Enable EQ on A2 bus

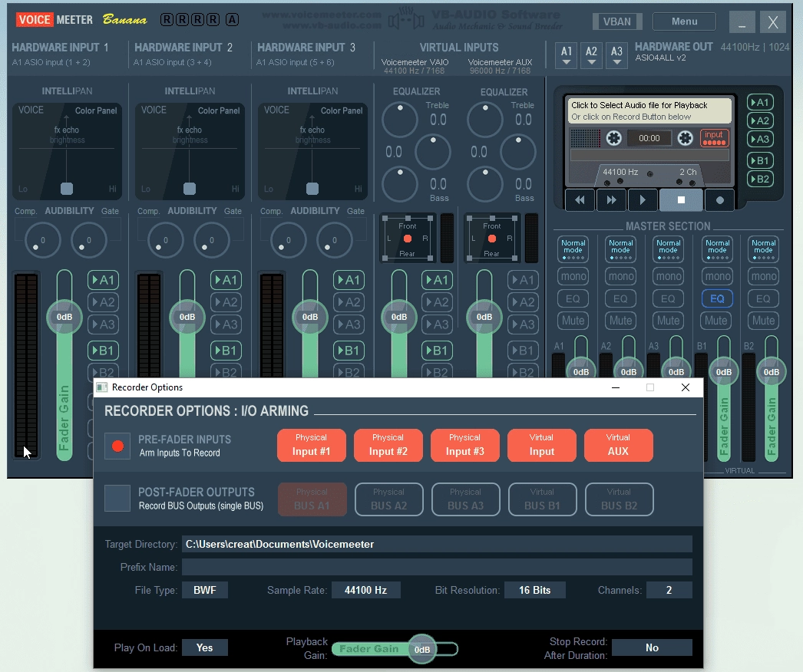620,298
